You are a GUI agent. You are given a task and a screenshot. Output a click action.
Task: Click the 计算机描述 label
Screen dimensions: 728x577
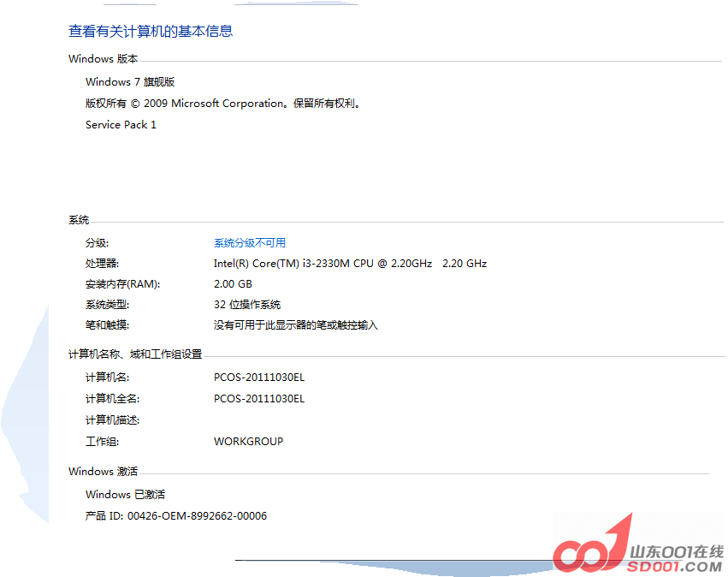(112, 420)
